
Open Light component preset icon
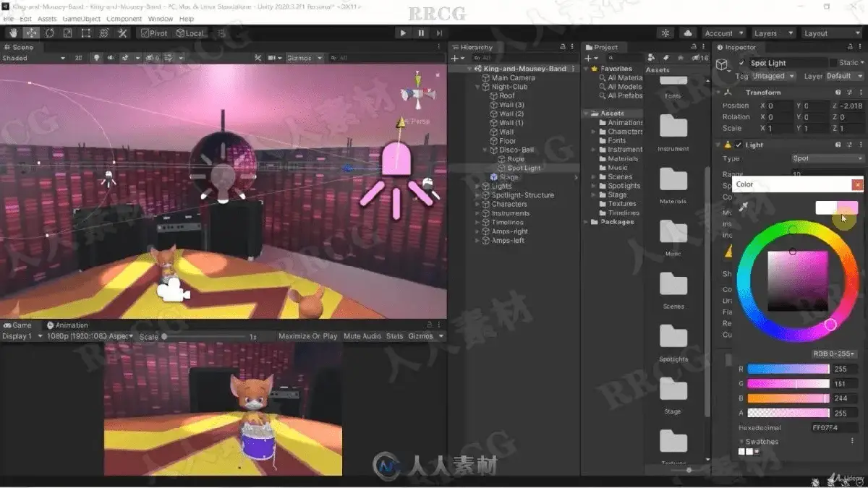[x=848, y=145]
